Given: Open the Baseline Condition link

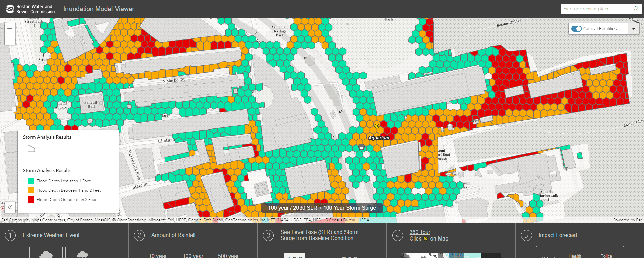Looking at the screenshot, I should click(x=331, y=238).
